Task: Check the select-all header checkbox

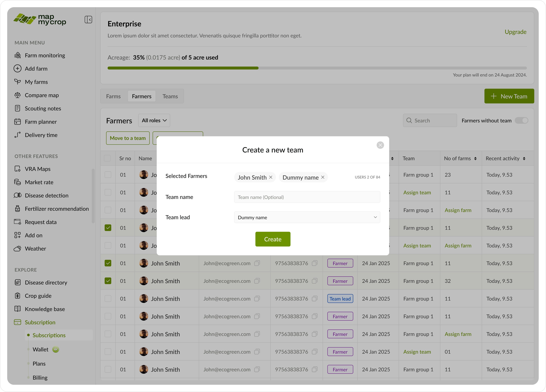Action: coord(107,158)
